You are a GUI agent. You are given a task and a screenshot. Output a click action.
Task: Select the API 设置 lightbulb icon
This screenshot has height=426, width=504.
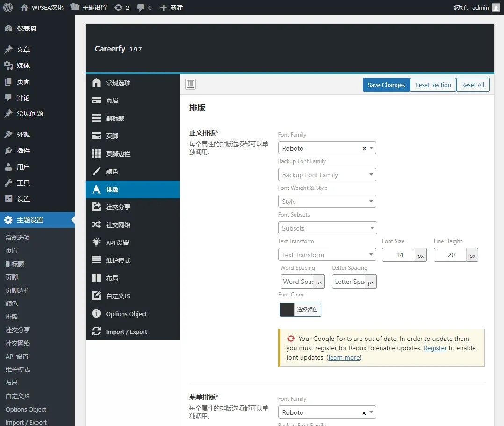point(96,243)
